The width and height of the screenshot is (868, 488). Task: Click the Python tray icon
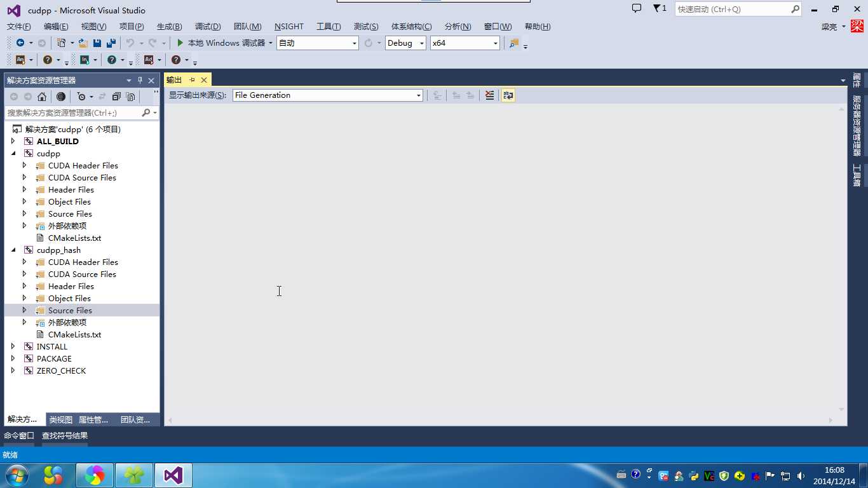pos(694,476)
